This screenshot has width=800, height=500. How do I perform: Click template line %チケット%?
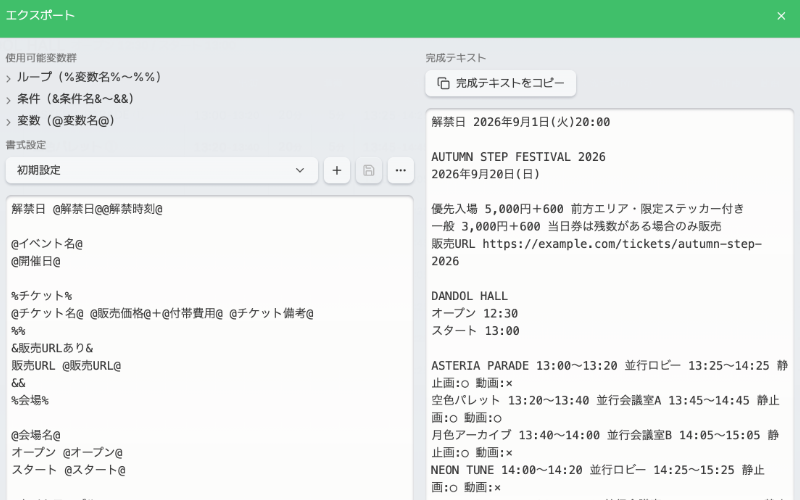click(41, 296)
